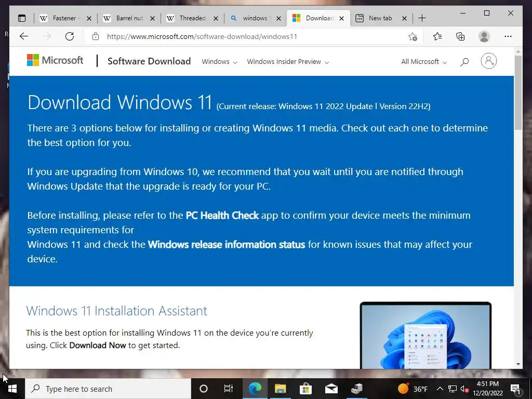Open a new browser tab
The image size is (532, 399).
coord(422,18)
